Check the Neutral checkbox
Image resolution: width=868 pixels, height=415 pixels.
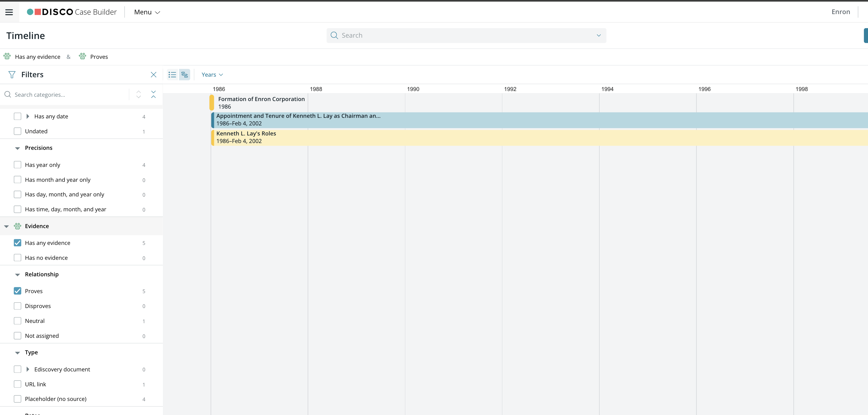point(18,321)
